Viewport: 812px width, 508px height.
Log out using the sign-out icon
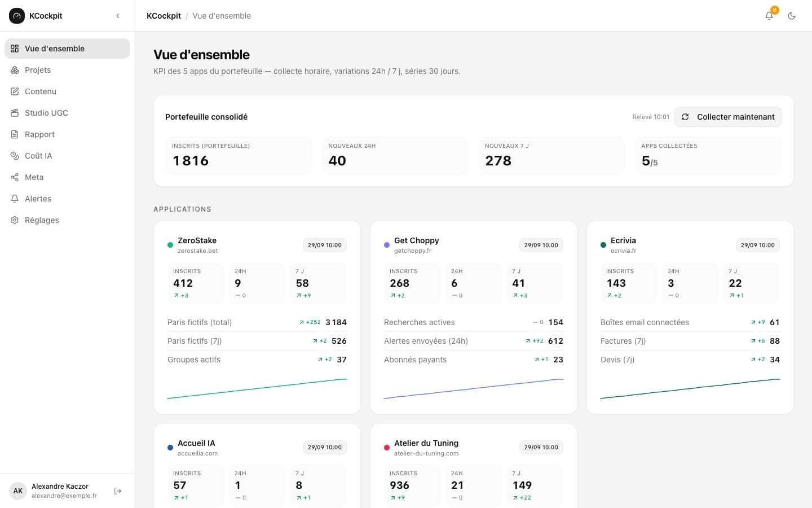pyautogui.click(x=118, y=491)
